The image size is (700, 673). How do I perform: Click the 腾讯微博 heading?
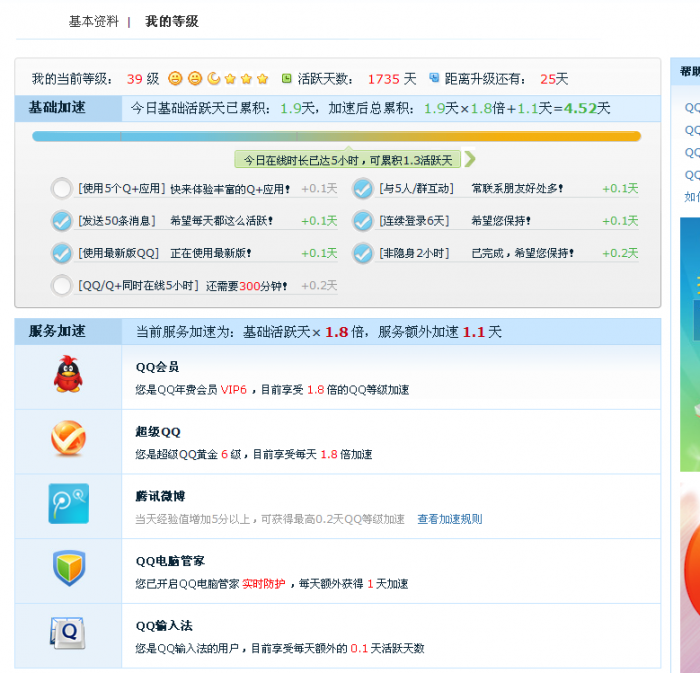(x=160, y=496)
